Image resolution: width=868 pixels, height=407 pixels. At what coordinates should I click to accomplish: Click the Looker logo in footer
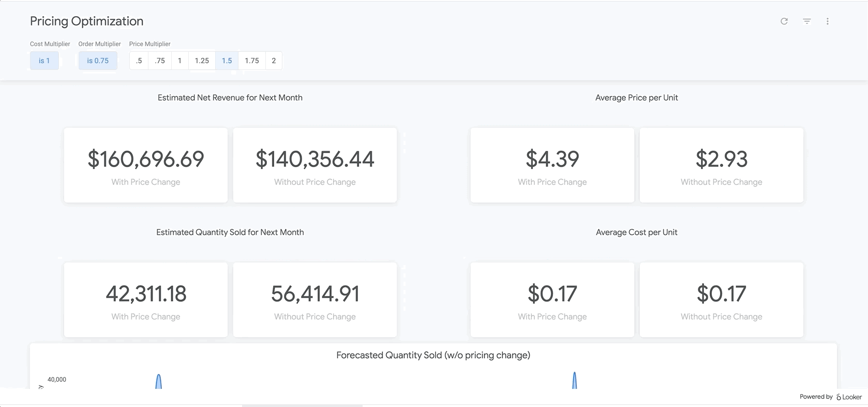[849, 397]
